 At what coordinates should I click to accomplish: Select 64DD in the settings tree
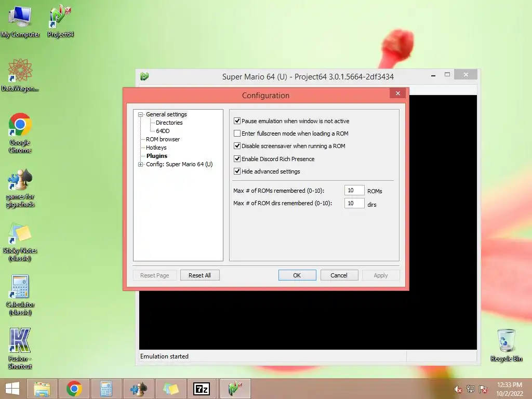tap(163, 131)
